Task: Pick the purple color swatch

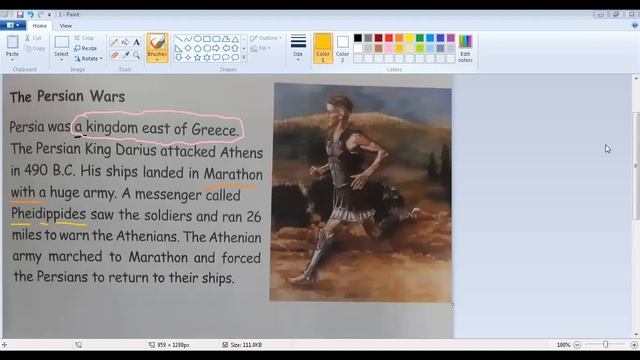Action: pyautogui.click(x=451, y=38)
